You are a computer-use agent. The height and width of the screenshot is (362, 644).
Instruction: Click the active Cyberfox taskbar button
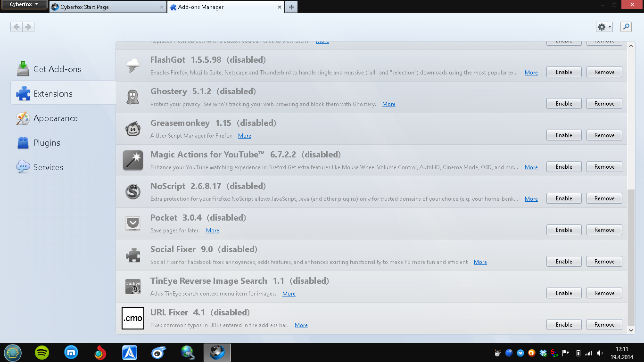(x=217, y=353)
